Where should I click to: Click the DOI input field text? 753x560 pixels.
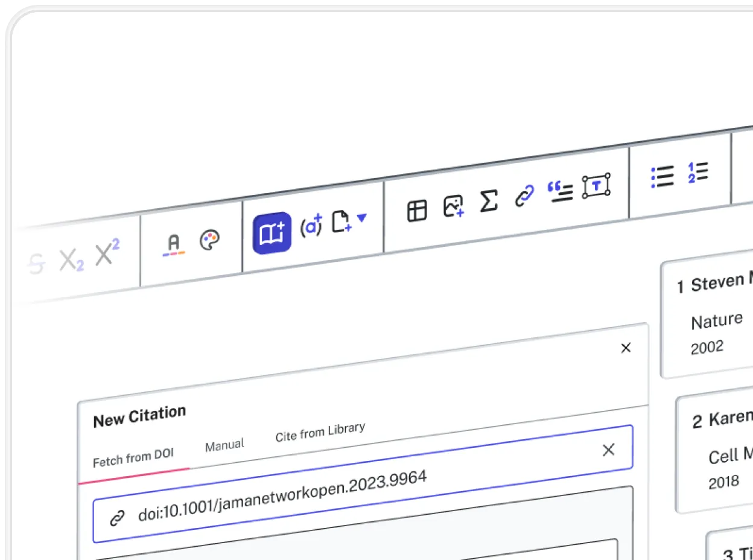pyautogui.click(x=283, y=496)
